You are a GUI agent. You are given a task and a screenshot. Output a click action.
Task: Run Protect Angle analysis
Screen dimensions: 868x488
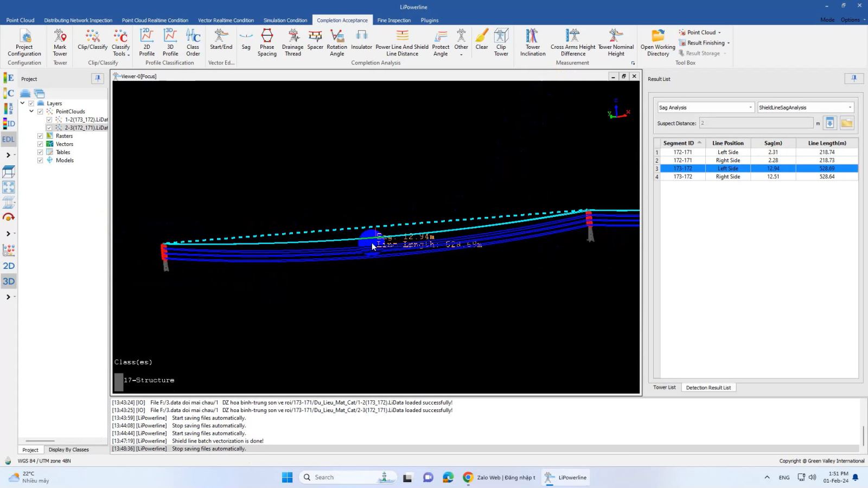tap(441, 43)
